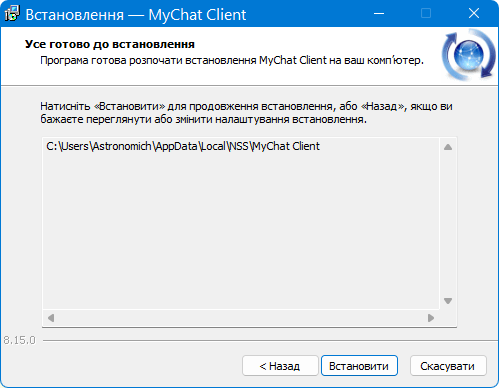
Task: Go back with the < Назад button
Action: click(280, 366)
